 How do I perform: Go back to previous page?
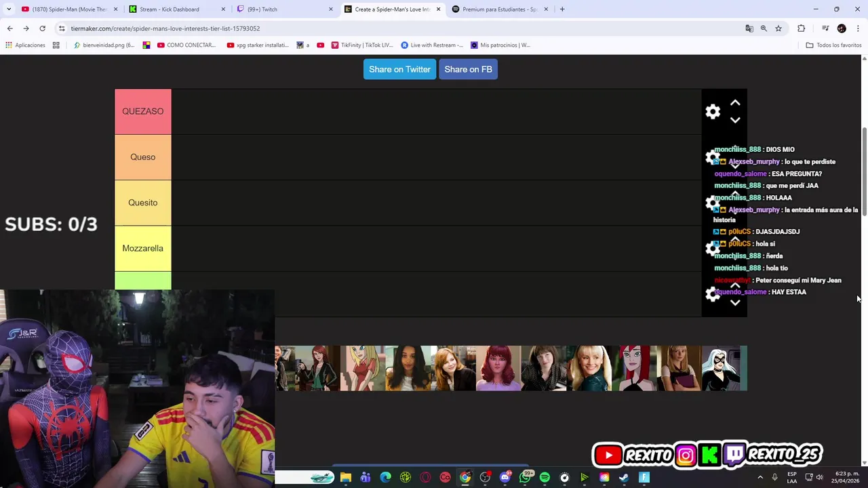click(9, 28)
